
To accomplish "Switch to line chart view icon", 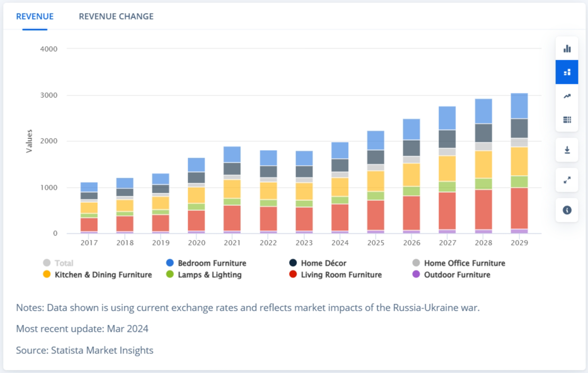I will (x=567, y=96).
